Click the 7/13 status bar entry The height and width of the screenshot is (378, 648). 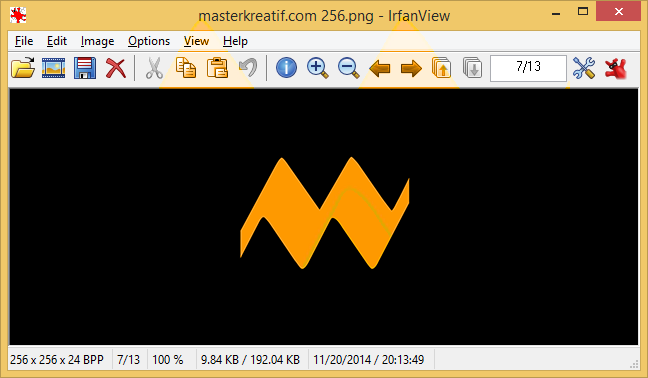click(129, 359)
